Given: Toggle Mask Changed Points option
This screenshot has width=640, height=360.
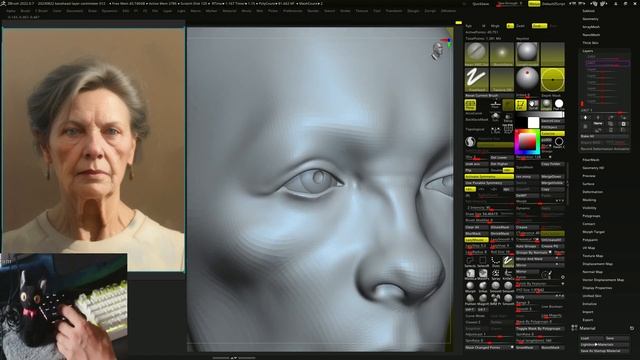Looking at the screenshot, I should pos(489,347).
